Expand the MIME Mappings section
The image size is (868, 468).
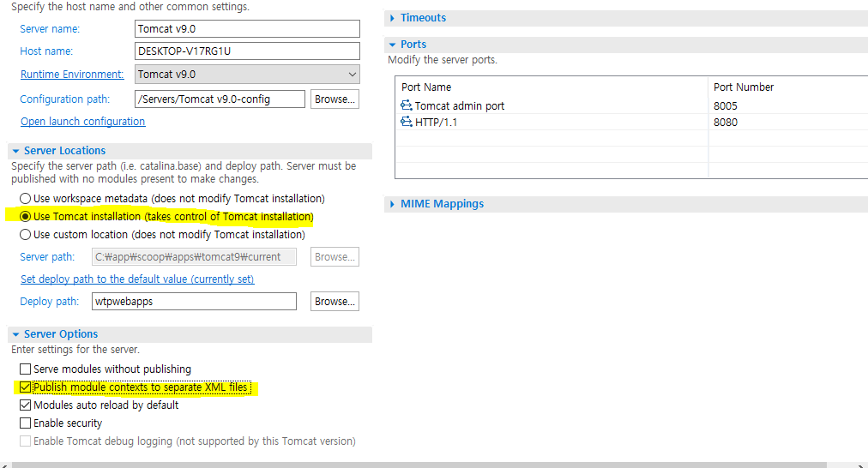(x=393, y=204)
